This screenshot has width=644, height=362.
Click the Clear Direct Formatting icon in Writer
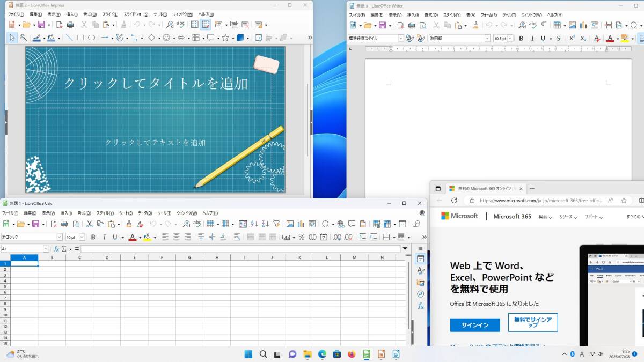pos(597,38)
